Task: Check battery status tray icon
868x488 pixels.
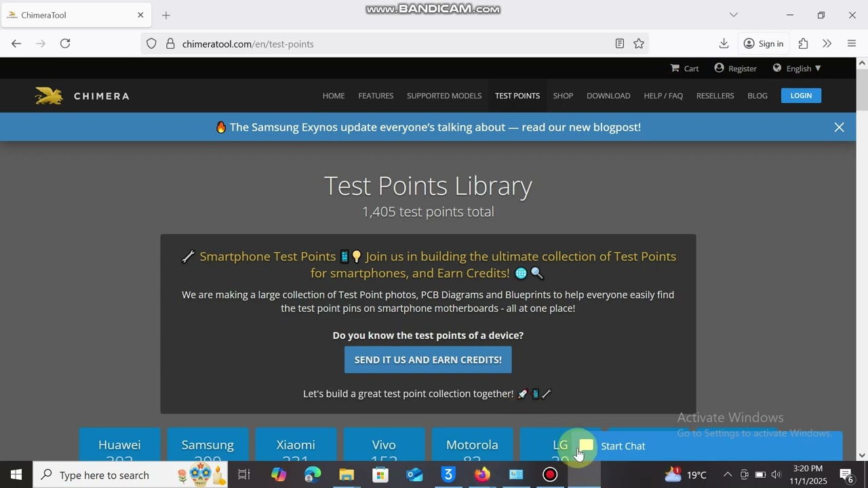Action: (760, 474)
